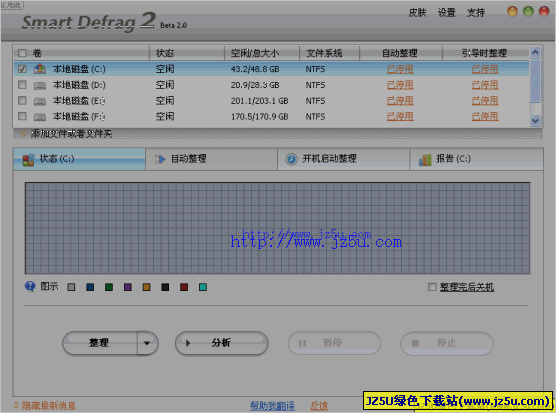Click the 43.2/48.8 GB size cell

[x=255, y=69]
